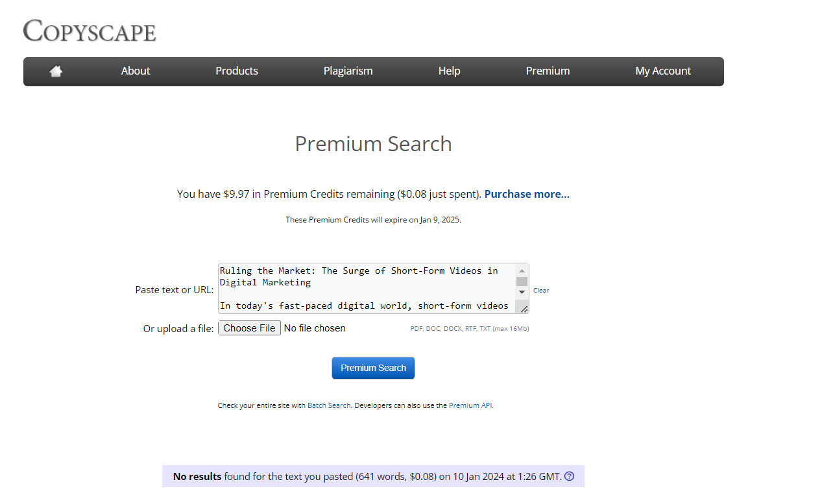Click the Copyscape logo
This screenshot has height=504, width=822.
(90, 30)
